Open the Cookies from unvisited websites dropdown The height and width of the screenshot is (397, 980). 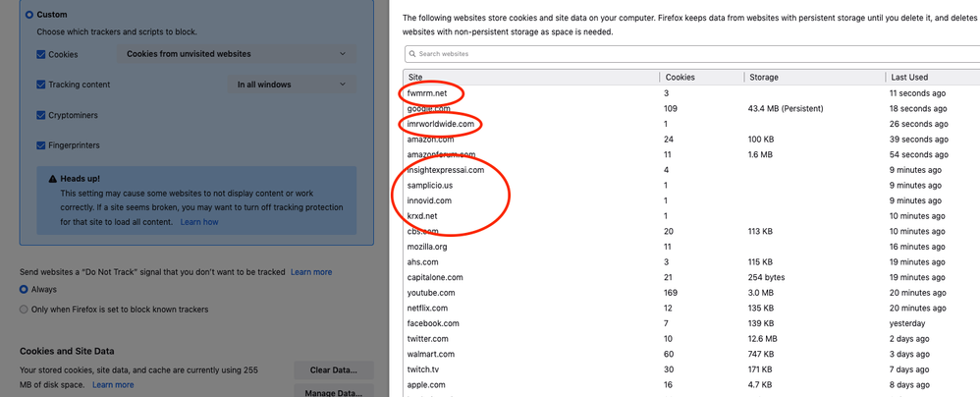point(237,54)
